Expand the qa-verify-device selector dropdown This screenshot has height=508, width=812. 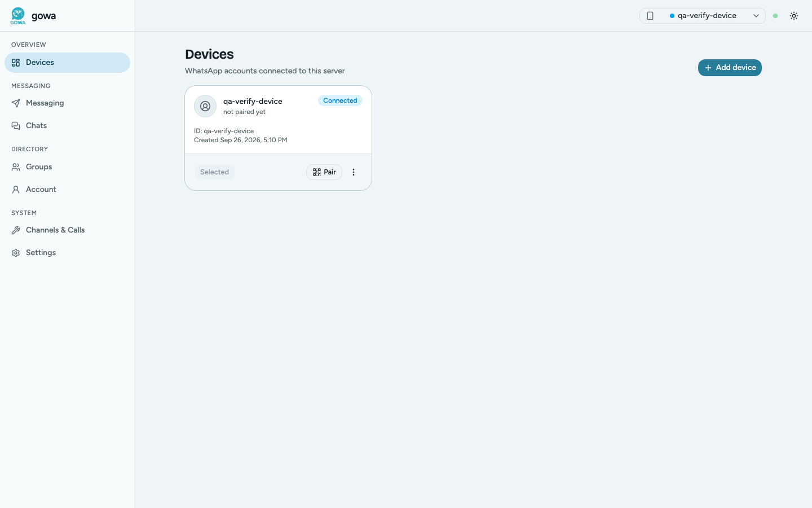[x=702, y=16]
